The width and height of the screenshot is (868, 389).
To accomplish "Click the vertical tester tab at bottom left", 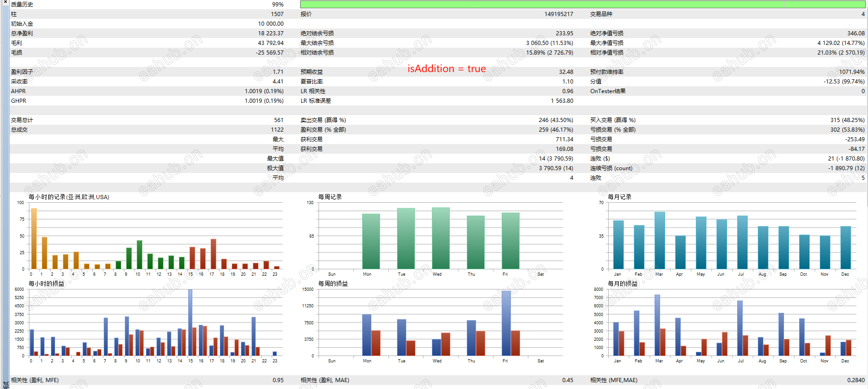I will point(6,385).
